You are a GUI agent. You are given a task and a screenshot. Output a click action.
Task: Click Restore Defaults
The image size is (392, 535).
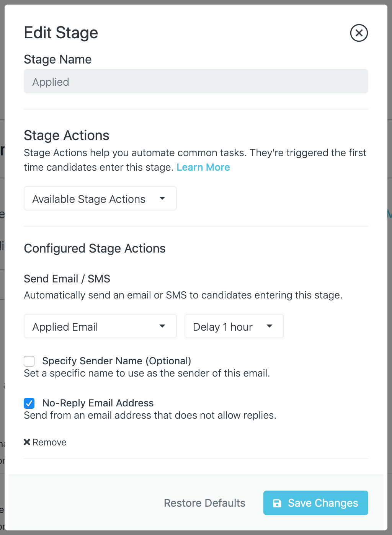pos(204,503)
